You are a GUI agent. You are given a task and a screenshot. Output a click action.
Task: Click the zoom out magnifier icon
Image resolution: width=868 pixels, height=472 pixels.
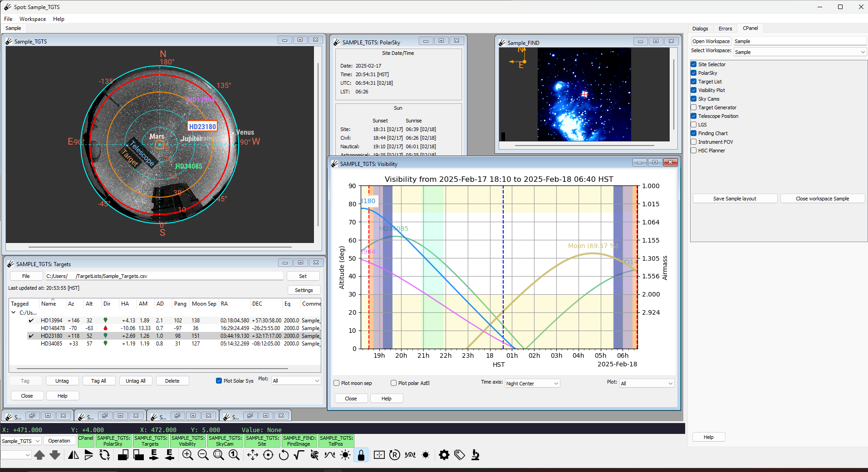click(203, 455)
